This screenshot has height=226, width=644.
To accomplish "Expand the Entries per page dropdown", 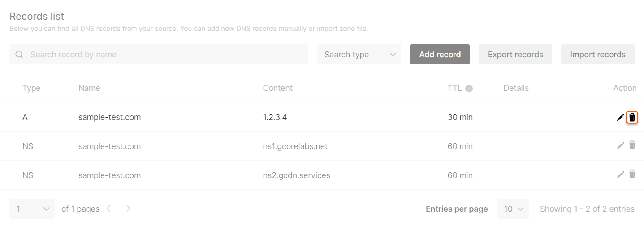I will point(513,209).
